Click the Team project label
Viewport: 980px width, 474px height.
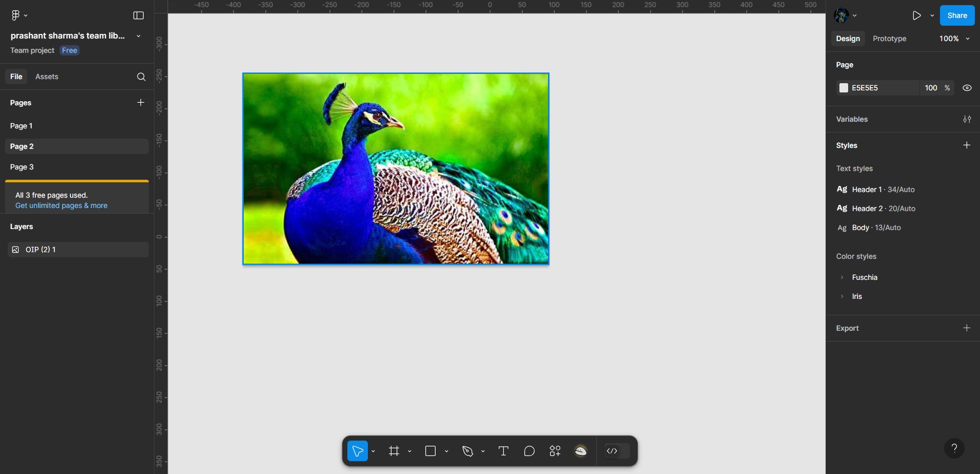point(32,50)
